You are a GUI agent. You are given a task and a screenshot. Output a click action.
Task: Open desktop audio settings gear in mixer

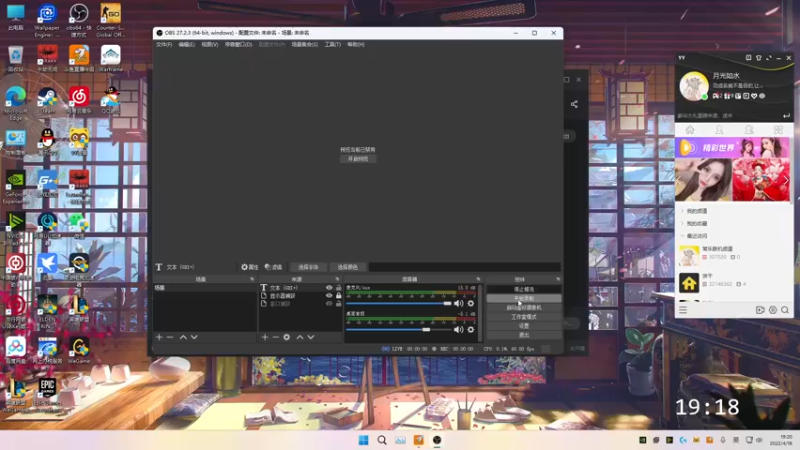click(x=471, y=330)
